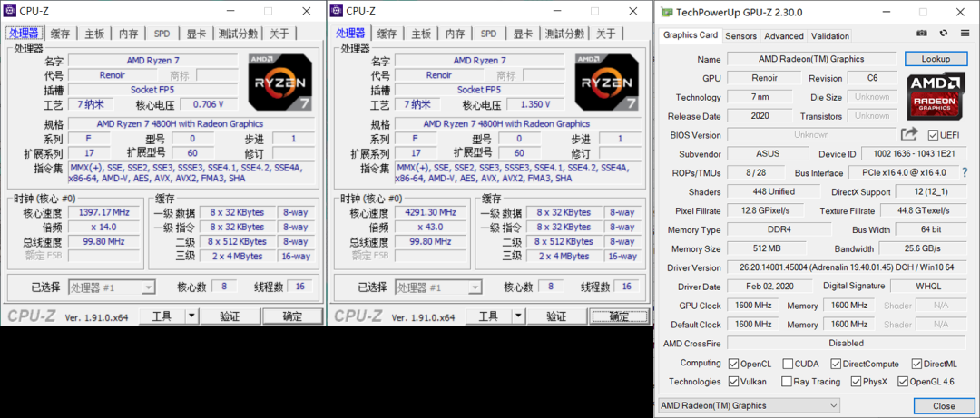Toggle the DirectML checkbox

pyautogui.click(x=916, y=364)
